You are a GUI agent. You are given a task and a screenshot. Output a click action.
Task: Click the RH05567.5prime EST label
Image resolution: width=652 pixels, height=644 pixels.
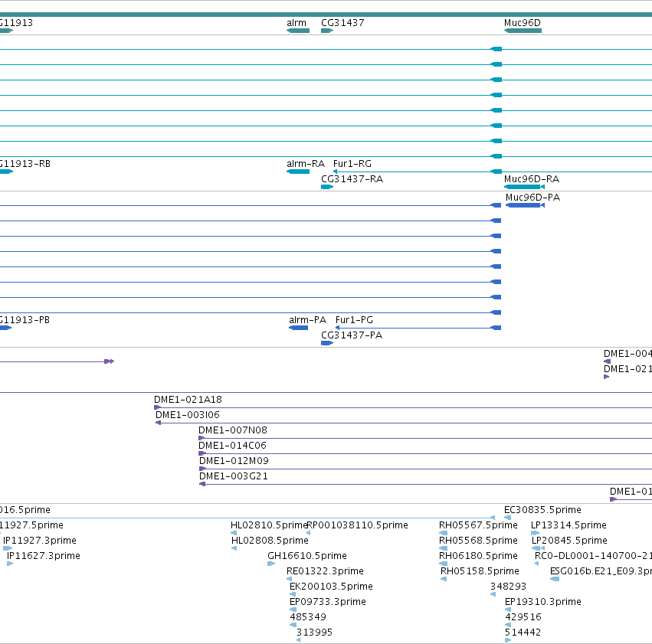point(478,525)
